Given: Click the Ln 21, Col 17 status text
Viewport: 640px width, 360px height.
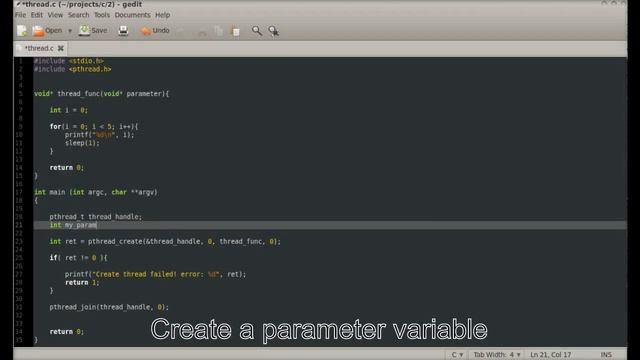Looking at the screenshot, I should 550,355.
